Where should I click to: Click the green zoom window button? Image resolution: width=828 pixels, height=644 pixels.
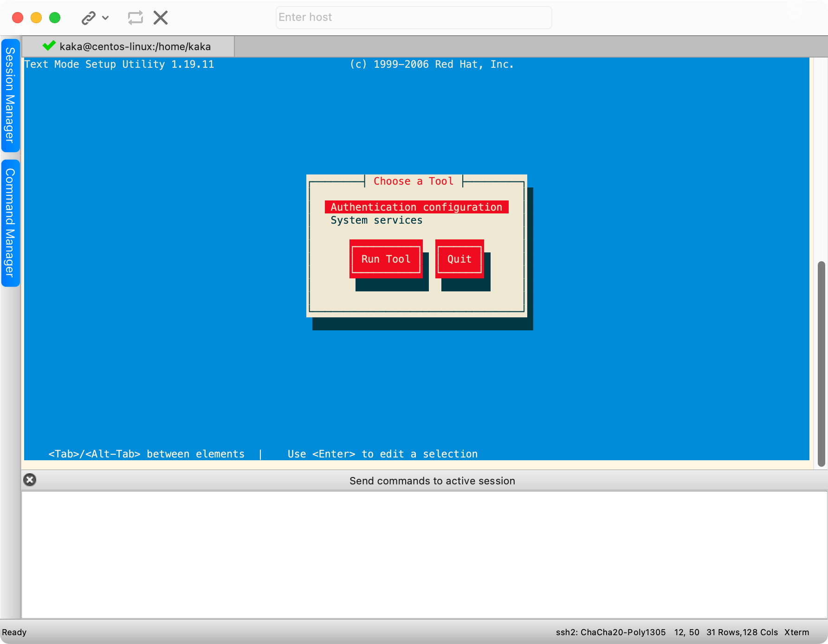(x=55, y=18)
